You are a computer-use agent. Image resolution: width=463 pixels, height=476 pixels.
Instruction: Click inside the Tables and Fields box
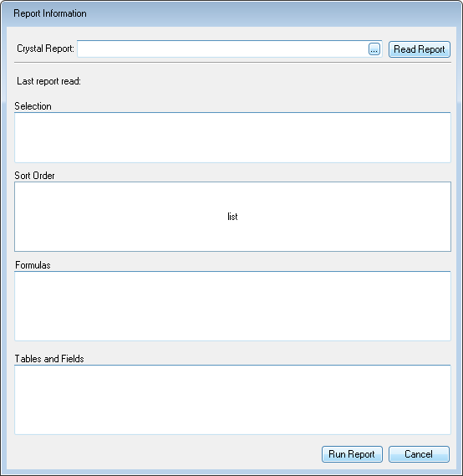pos(232,400)
